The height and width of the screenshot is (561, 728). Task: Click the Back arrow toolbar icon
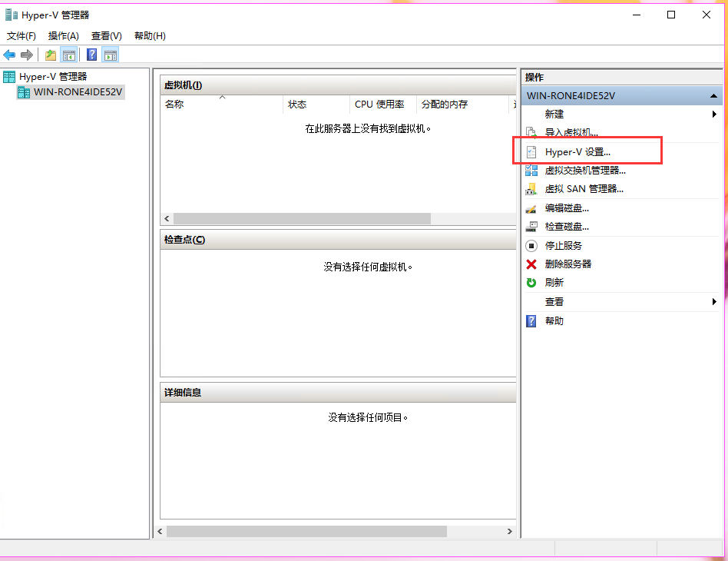tap(9, 55)
